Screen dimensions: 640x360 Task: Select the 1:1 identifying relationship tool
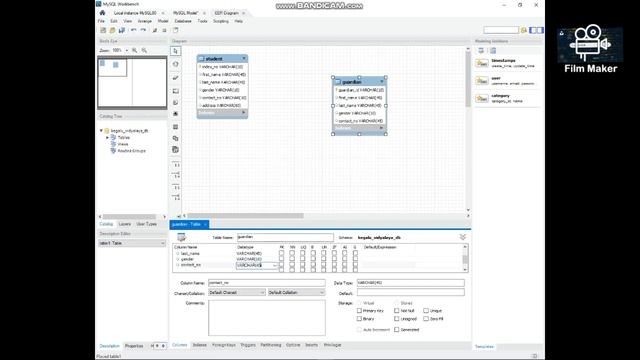coord(176,187)
